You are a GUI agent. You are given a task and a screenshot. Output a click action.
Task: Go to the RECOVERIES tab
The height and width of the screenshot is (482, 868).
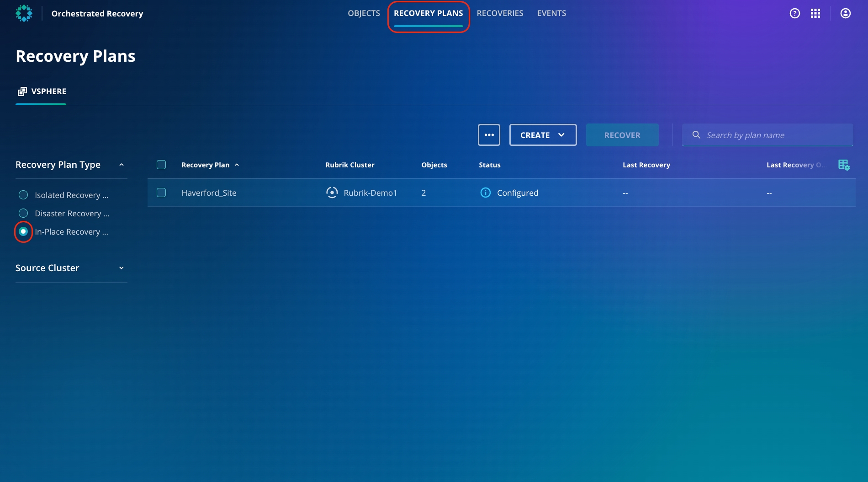point(500,13)
